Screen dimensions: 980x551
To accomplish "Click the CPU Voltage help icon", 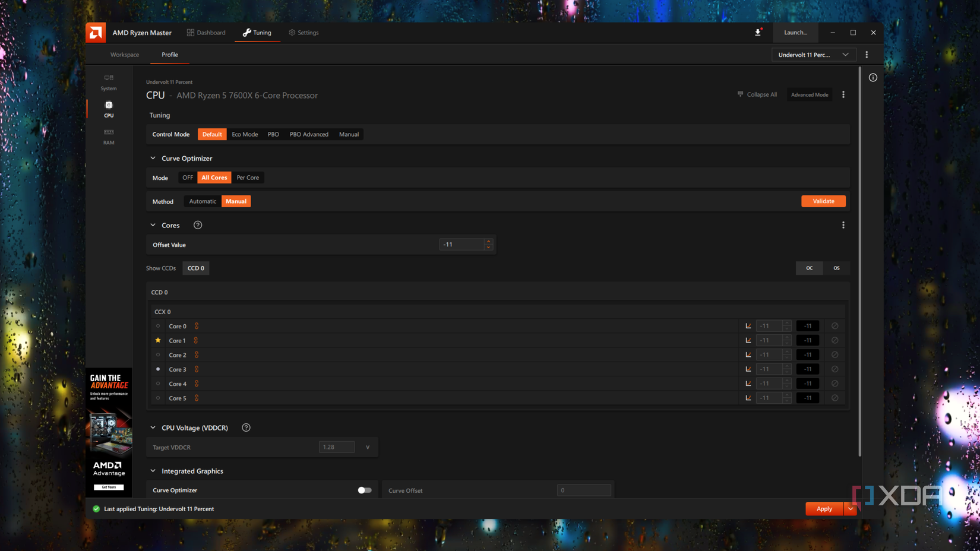I will point(246,427).
